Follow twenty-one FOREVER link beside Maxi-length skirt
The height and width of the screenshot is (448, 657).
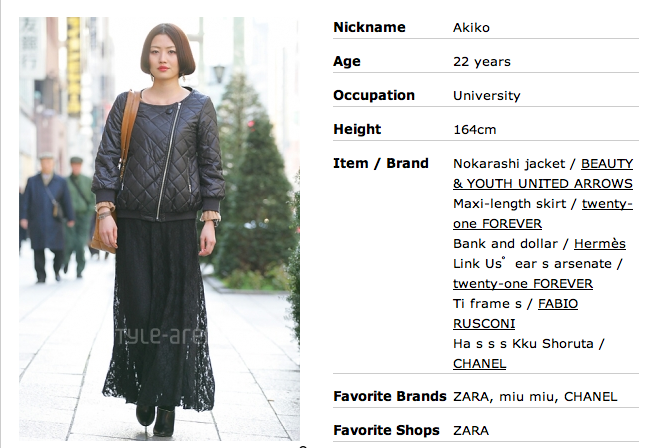click(543, 214)
